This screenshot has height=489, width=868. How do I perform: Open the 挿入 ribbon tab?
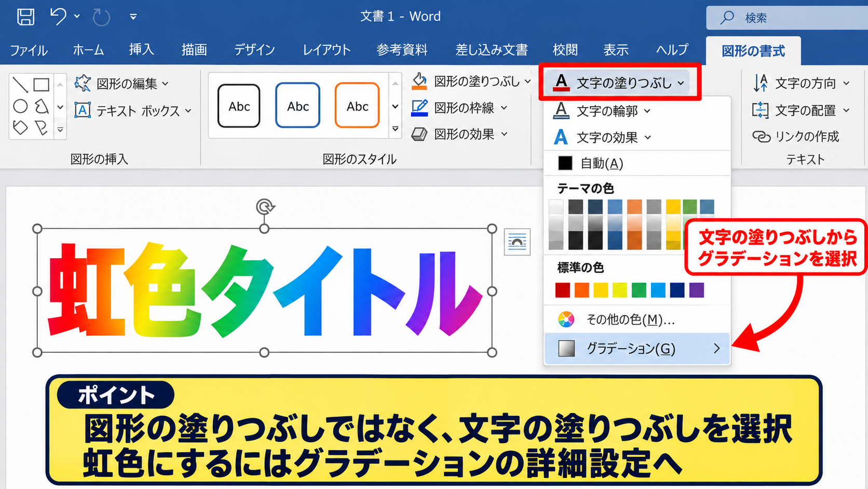pos(142,49)
